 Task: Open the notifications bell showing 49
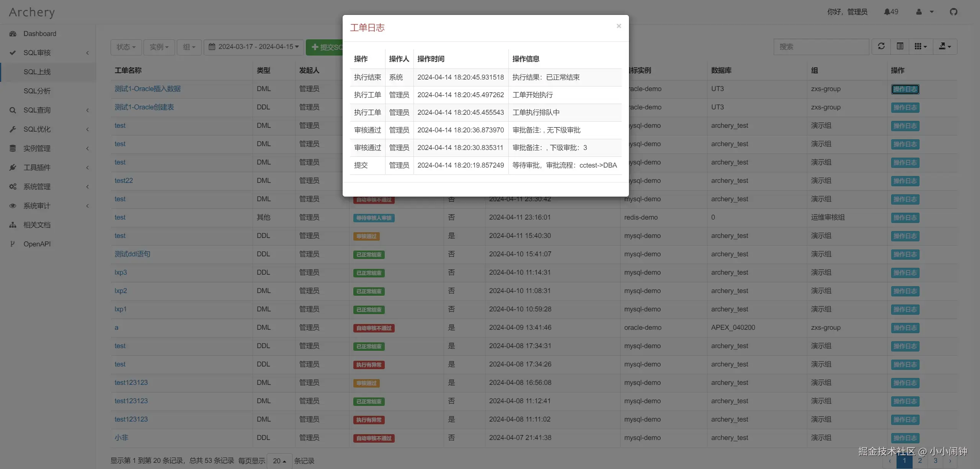click(x=890, y=11)
